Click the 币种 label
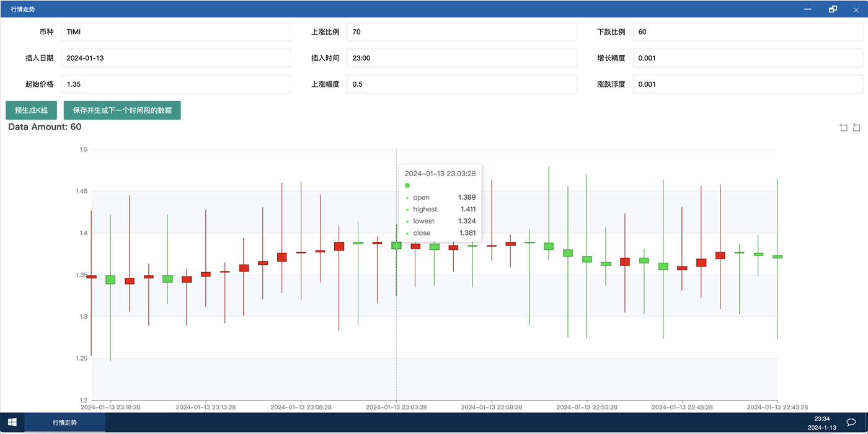The width and height of the screenshot is (868, 434). click(46, 32)
